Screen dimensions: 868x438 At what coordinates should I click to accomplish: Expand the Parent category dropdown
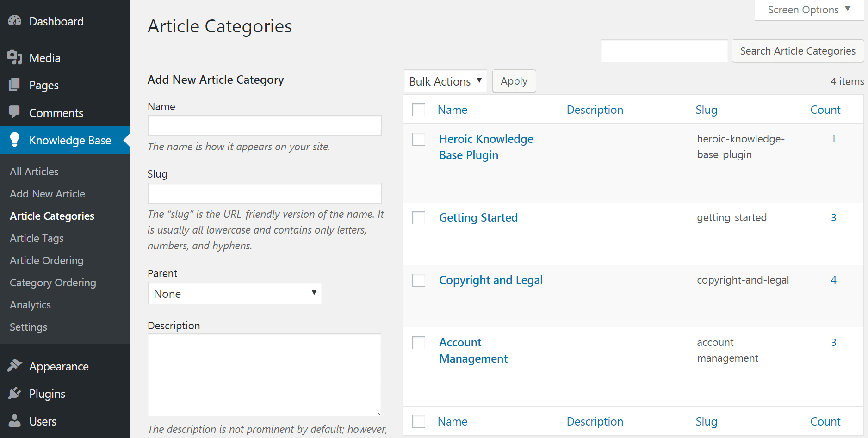click(234, 293)
